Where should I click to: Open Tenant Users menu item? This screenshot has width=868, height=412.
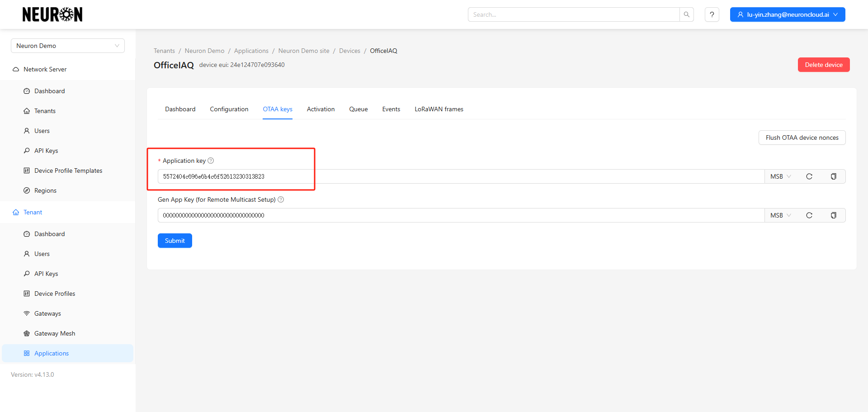pyautogui.click(x=68, y=254)
